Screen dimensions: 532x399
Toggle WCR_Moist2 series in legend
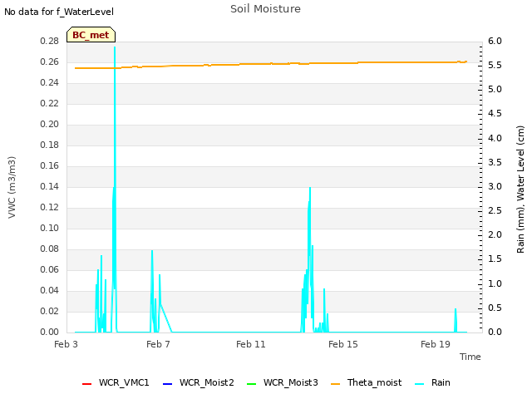point(199,382)
